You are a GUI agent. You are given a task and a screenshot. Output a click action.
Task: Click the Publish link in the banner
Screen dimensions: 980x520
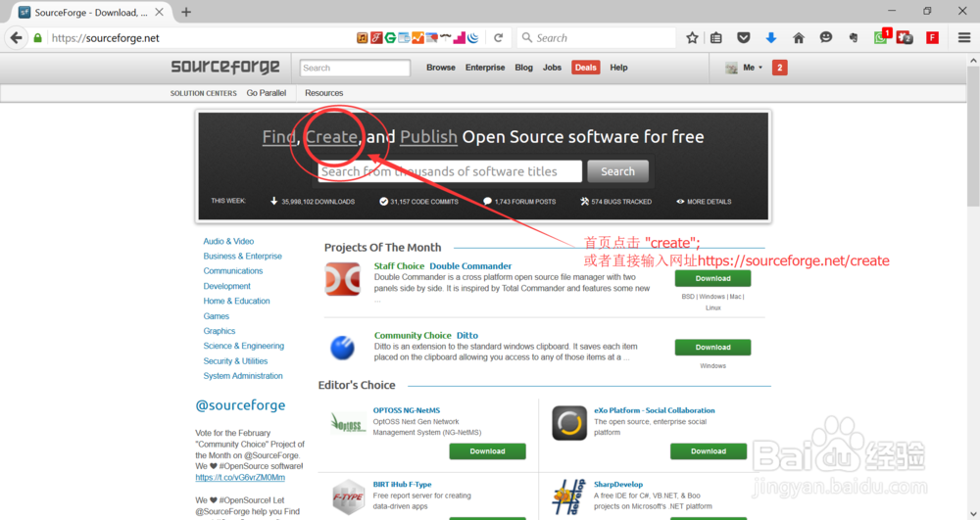pyautogui.click(x=429, y=137)
